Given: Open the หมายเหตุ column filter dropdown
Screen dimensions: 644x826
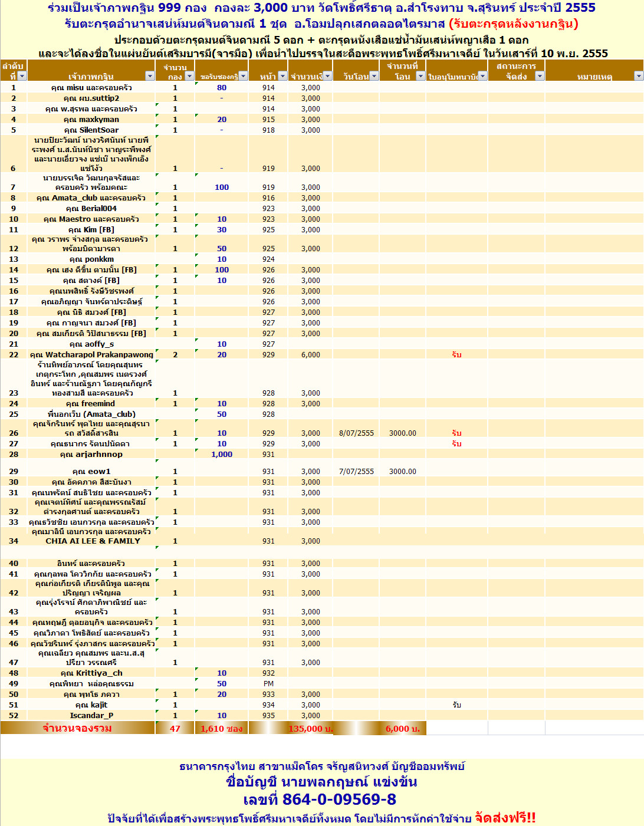Looking at the screenshot, I should tap(638, 76).
